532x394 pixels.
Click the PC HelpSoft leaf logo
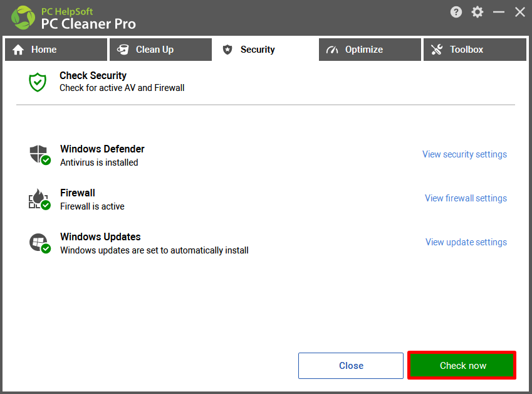point(23,18)
